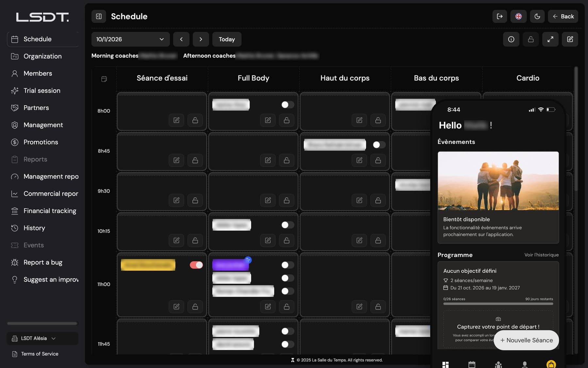Edit the 8h00 Séance d'essai slot
Viewport: 588px width, 368px height.
pyautogui.click(x=176, y=120)
